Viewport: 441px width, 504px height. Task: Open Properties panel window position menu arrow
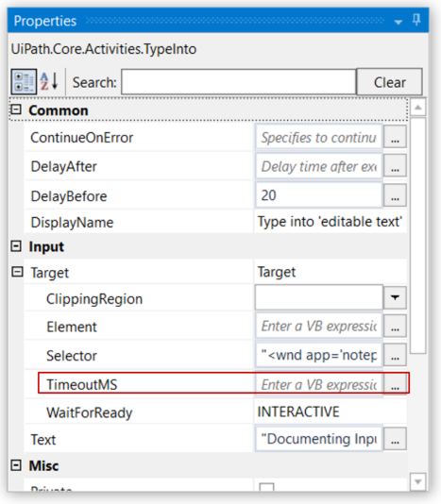click(x=399, y=22)
